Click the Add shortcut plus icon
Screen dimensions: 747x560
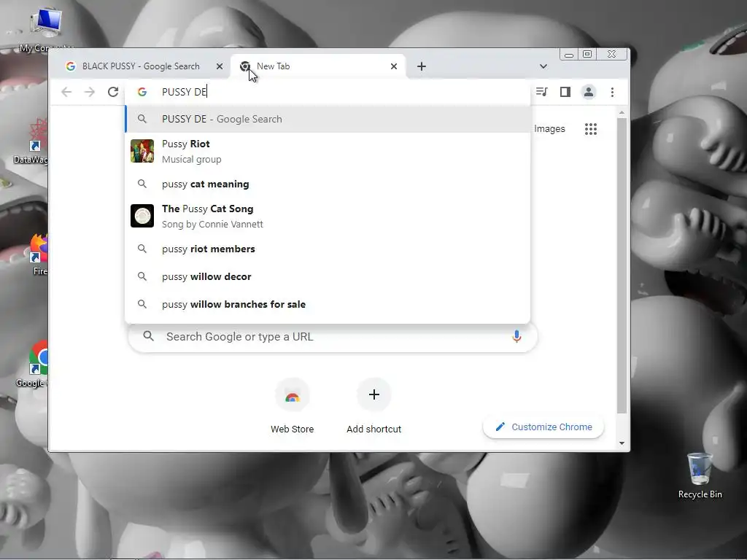pyautogui.click(x=374, y=394)
